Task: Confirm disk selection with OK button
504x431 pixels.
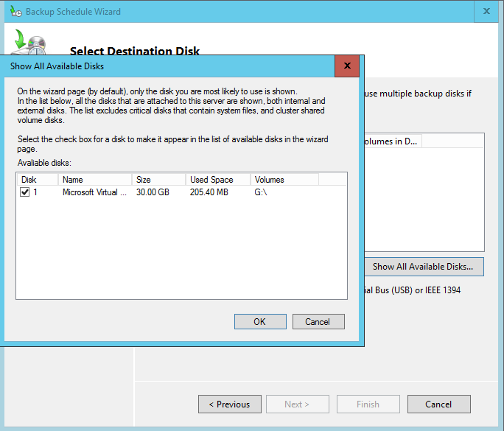Action: point(260,322)
